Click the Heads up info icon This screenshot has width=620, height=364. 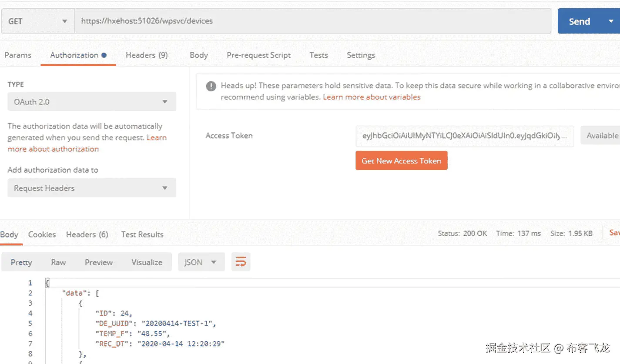[211, 86]
